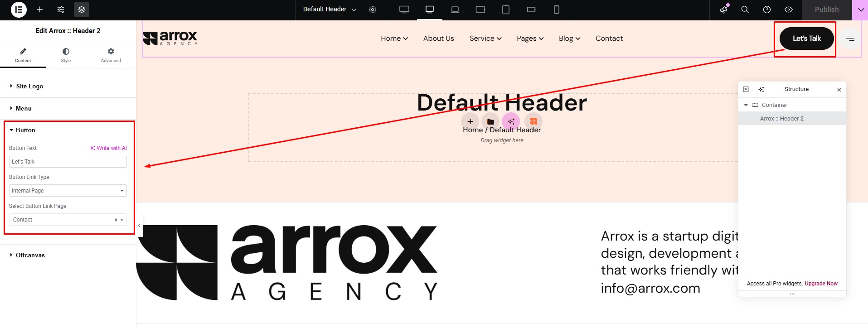
Task: Open the Contact nav link
Action: pyautogui.click(x=609, y=39)
